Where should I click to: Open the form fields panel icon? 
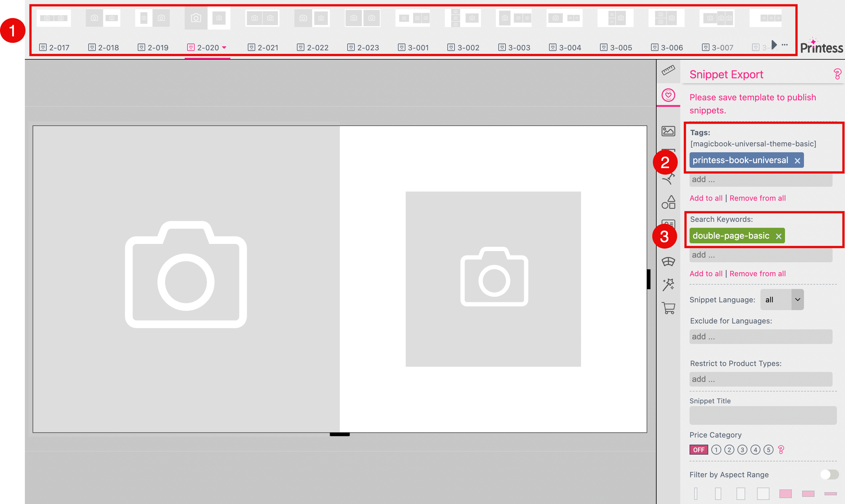668,223
